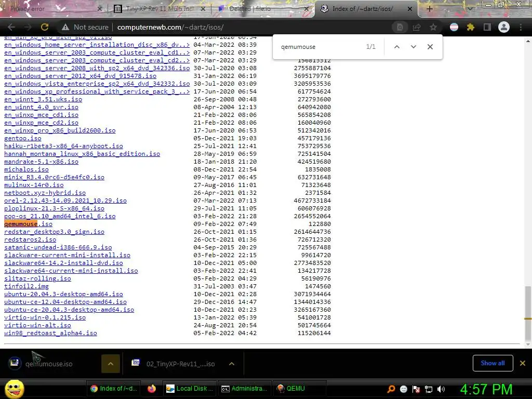Screen dimensions: 532x399
Task: Open slitaz-rolling.iso link
Action: 37,278
